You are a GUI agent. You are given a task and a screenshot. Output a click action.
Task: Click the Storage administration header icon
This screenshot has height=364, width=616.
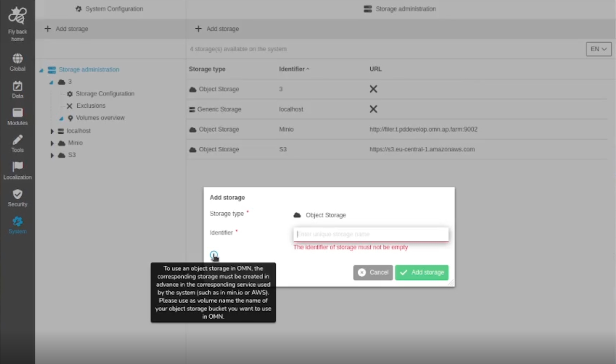point(368,9)
